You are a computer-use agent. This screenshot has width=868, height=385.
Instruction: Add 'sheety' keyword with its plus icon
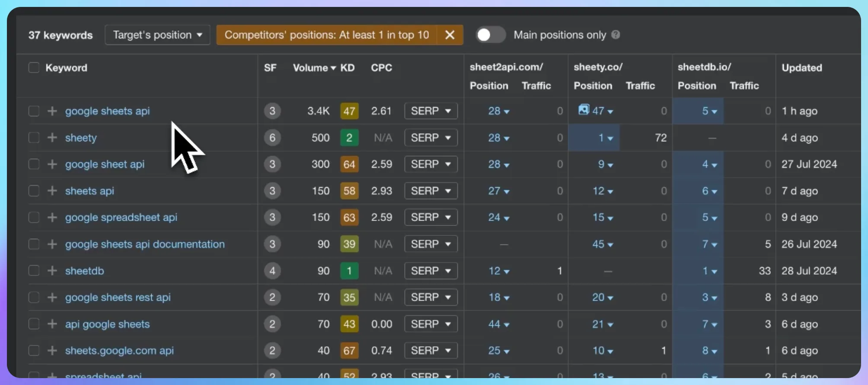tap(52, 138)
